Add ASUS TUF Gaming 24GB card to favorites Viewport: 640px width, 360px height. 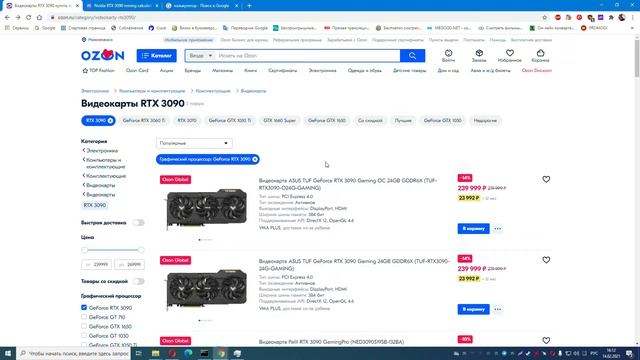546,260
